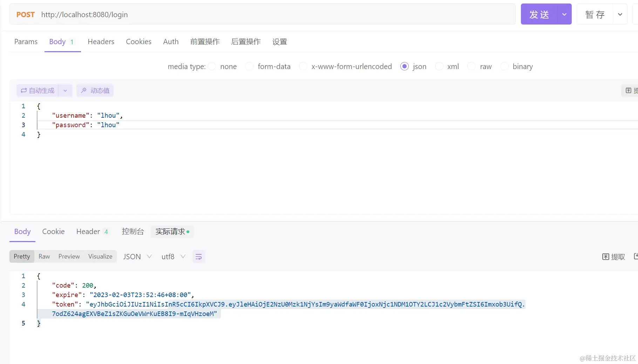Switch to the 控制台 tab
Viewport: 638px width, 364px height.
[133, 232]
